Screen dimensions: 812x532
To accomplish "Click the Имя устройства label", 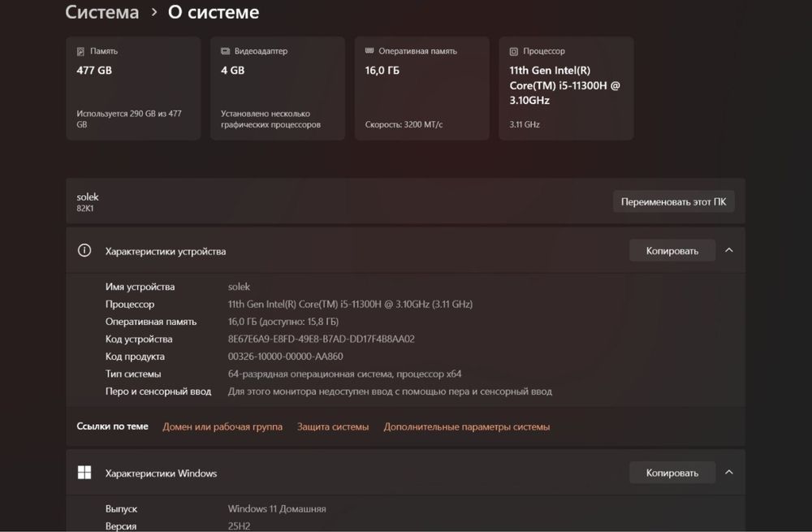I will click(140, 287).
